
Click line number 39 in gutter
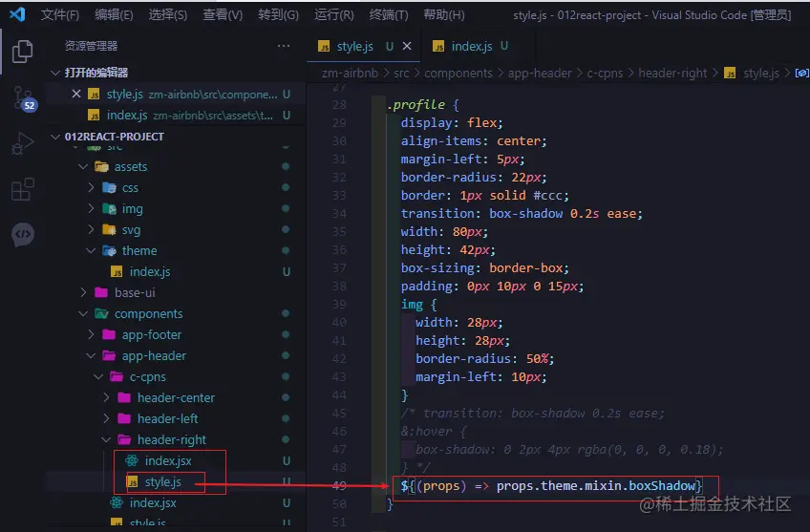click(x=339, y=305)
